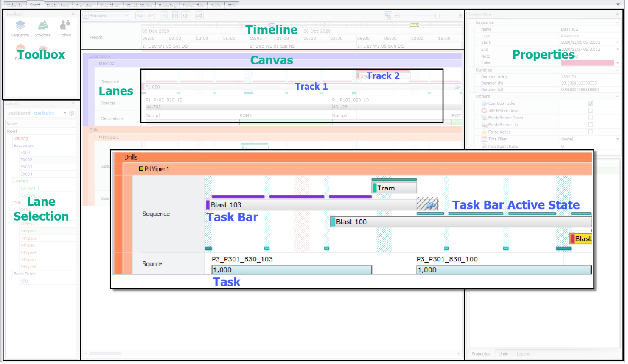Click the horizontal scrollbar under the canvas
This screenshot has width=628, height=364.
click(x=104, y=353)
